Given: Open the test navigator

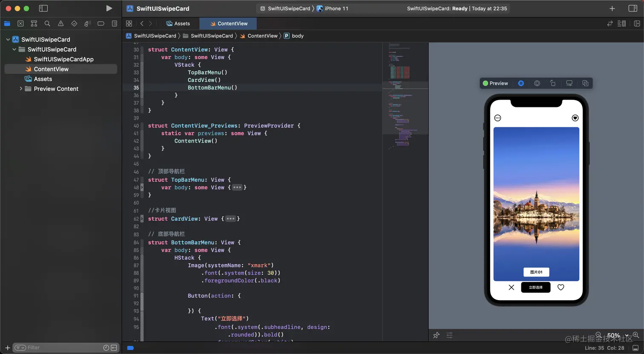Looking at the screenshot, I should (x=74, y=23).
